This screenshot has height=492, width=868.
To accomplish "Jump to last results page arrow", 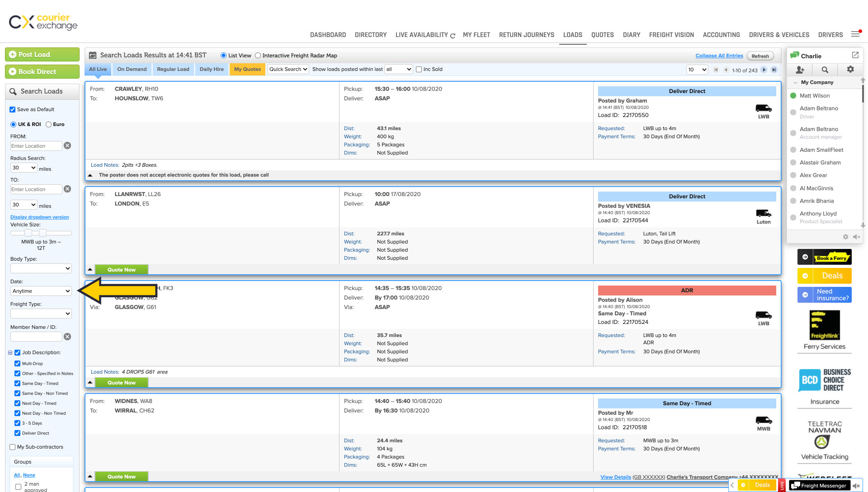I will [774, 70].
